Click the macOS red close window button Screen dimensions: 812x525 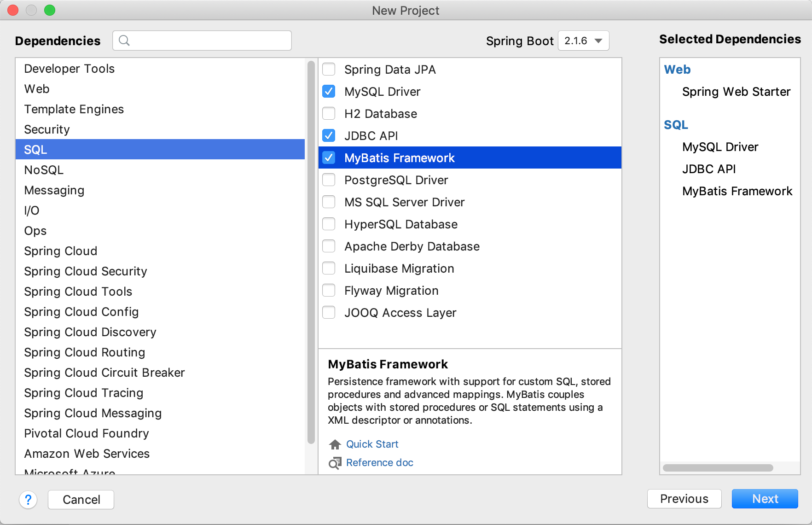(x=13, y=10)
